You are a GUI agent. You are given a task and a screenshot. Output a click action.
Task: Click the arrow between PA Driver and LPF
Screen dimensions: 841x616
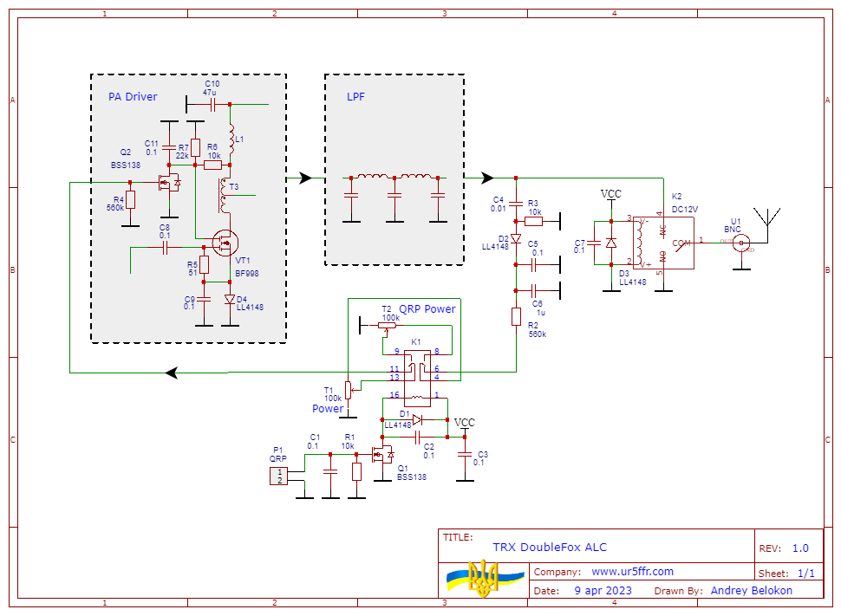(x=304, y=178)
